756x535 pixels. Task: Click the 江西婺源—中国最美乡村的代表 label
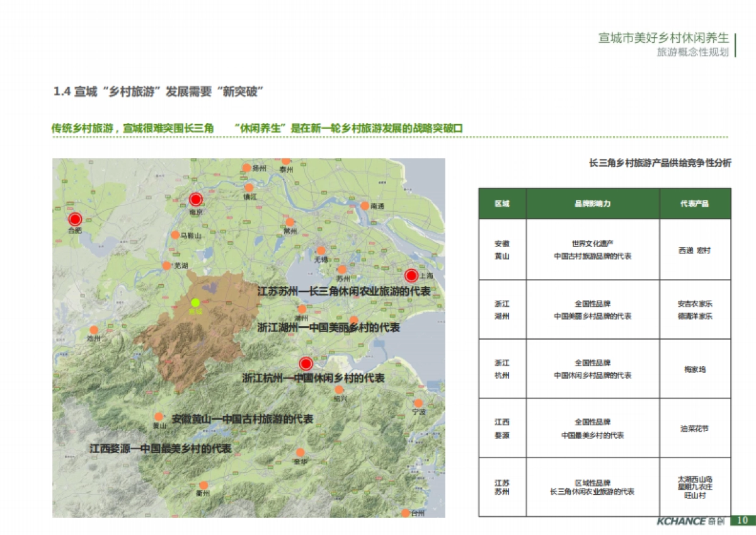click(161, 447)
